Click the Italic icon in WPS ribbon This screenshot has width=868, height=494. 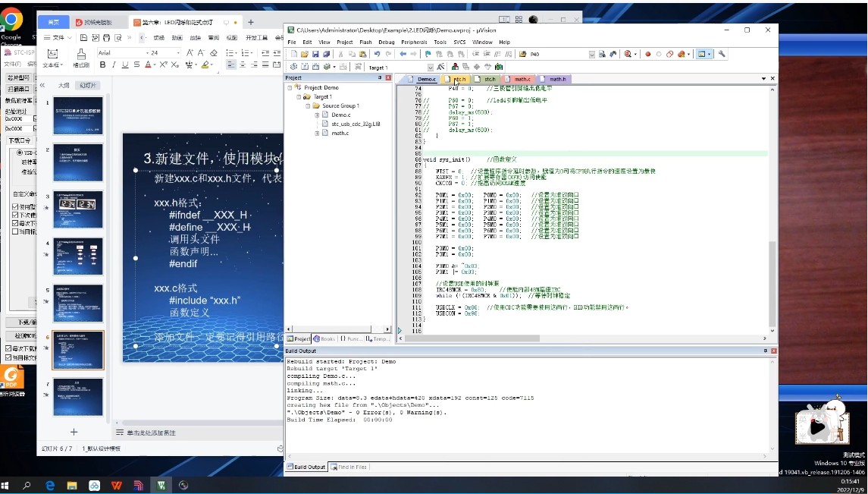(x=114, y=65)
